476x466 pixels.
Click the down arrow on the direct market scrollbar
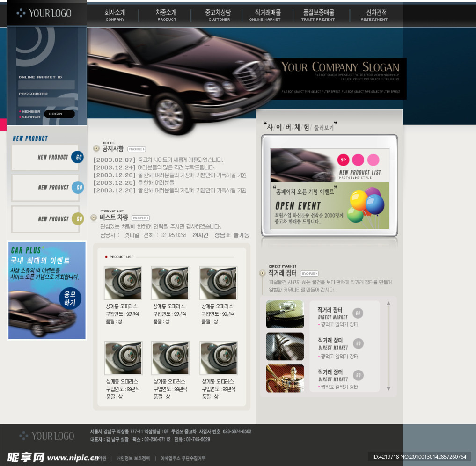[x=388, y=388]
